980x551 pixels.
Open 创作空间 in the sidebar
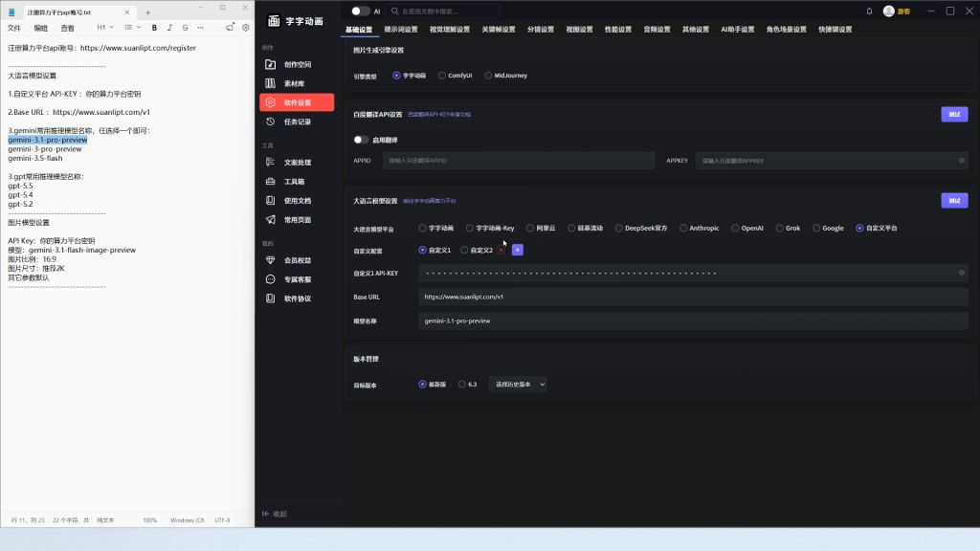point(297,64)
